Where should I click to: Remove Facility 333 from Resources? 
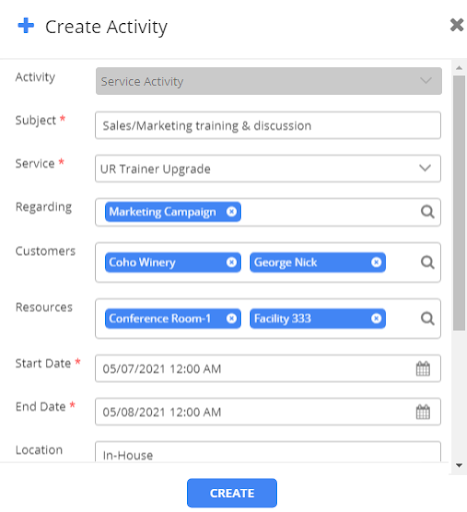pyautogui.click(x=376, y=318)
